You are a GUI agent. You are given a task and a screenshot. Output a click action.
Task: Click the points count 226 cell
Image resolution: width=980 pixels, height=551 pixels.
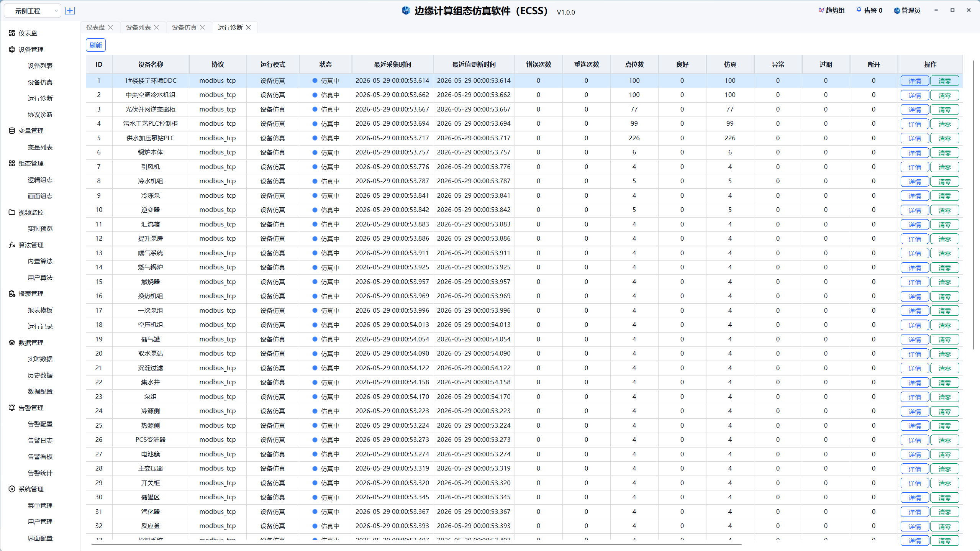tap(634, 138)
